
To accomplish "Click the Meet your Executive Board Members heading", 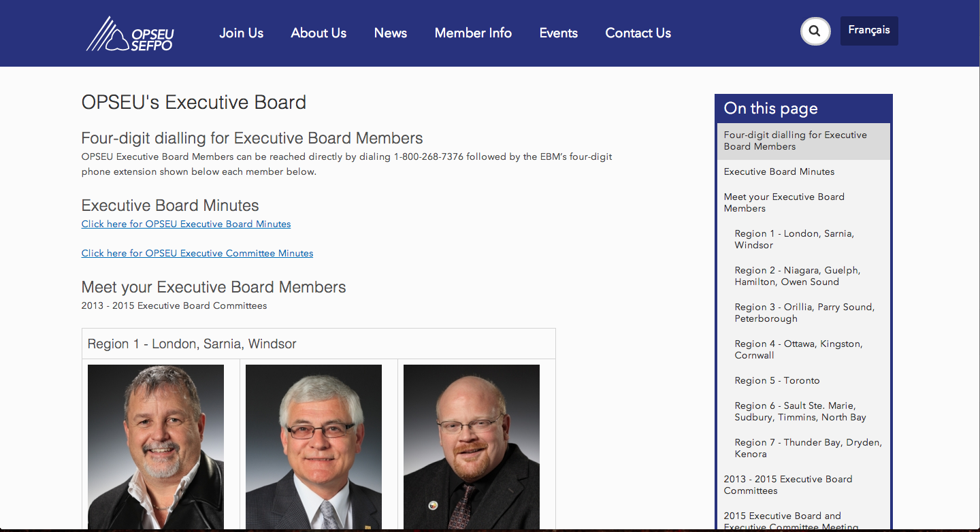I will click(214, 287).
